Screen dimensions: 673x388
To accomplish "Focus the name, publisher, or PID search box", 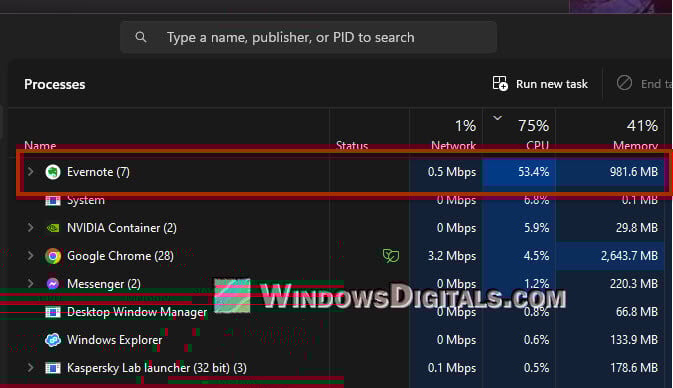I will point(308,37).
